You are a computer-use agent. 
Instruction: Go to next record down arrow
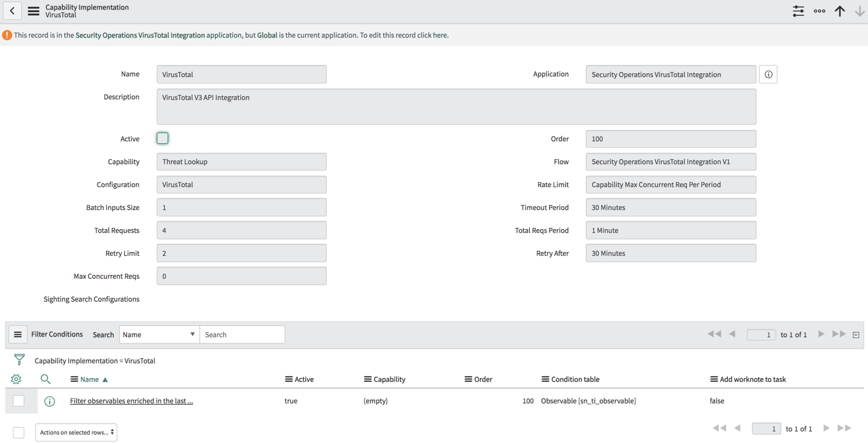coord(860,11)
